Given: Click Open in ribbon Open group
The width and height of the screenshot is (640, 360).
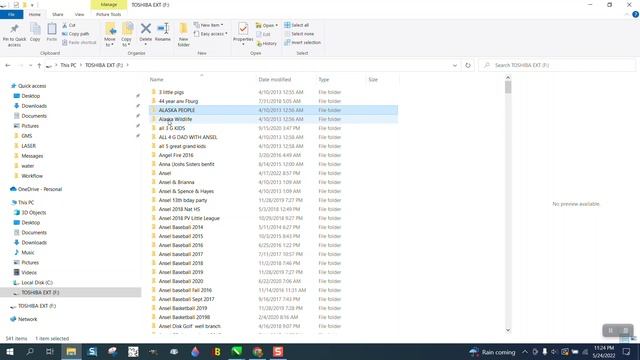Looking at the screenshot, I should (x=267, y=25).
